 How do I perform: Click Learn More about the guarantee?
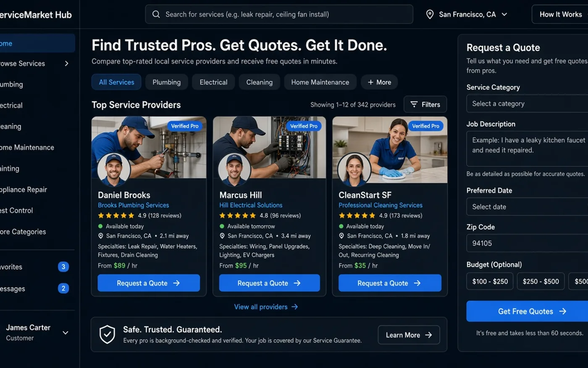(409, 335)
